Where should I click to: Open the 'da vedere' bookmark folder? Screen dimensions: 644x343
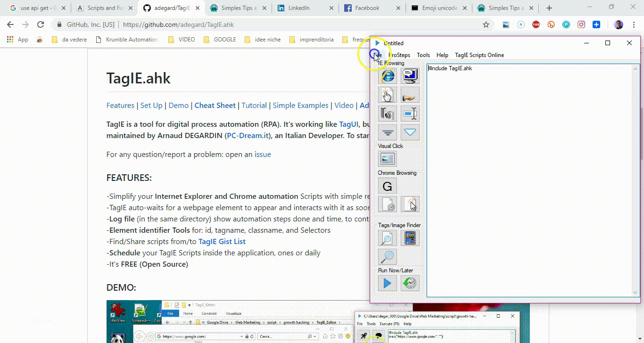tap(69, 40)
